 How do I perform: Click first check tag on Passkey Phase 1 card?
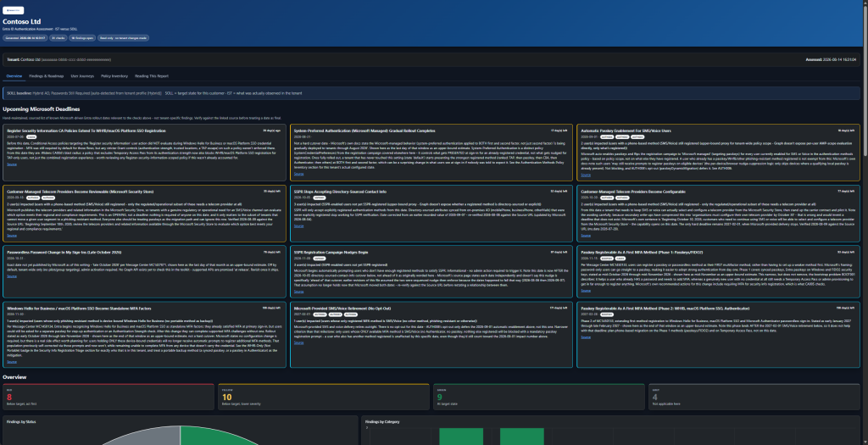[x=607, y=258]
